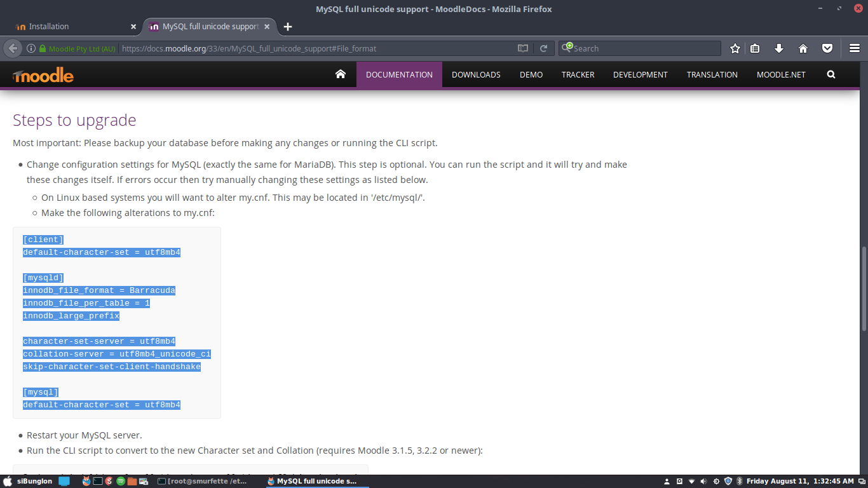Click the siBunglon taskbar label

click(x=34, y=482)
